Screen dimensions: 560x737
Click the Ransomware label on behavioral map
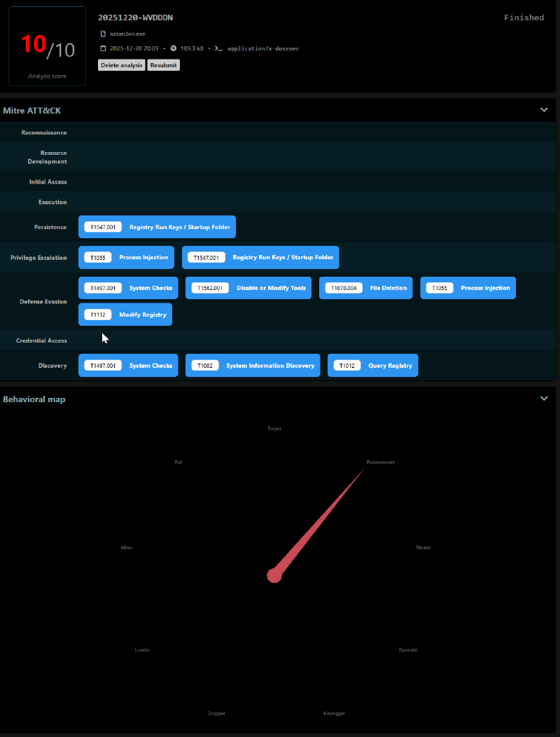tap(381, 462)
